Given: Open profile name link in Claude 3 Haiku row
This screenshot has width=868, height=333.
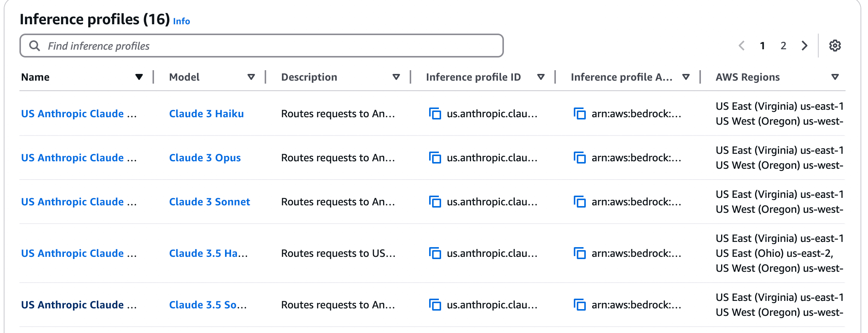Looking at the screenshot, I should (x=79, y=113).
